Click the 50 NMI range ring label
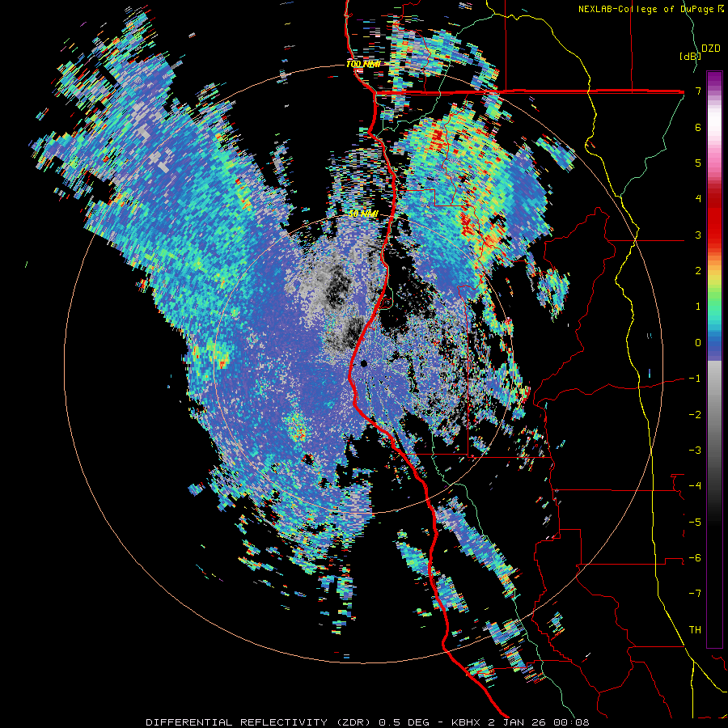The height and width of the screenshot is (728, 728). coord(363,214)
